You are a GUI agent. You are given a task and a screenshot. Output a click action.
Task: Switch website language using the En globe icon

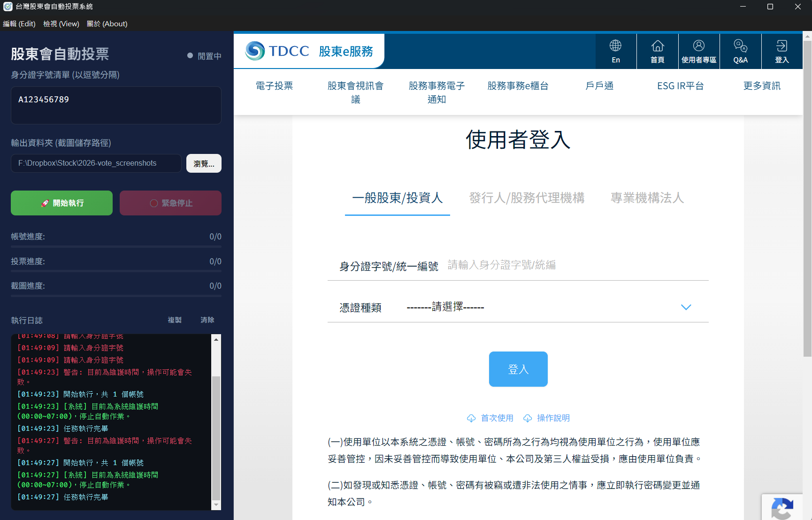point(615,51)
